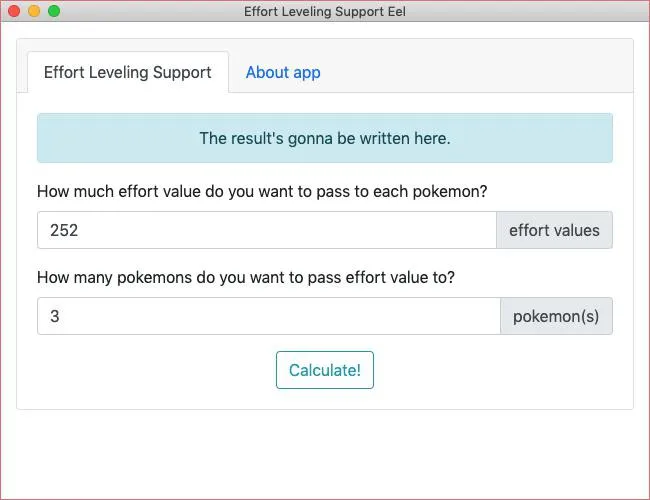Minimize window using yellow button
650x500 pixels.
[x=34, y=11]
